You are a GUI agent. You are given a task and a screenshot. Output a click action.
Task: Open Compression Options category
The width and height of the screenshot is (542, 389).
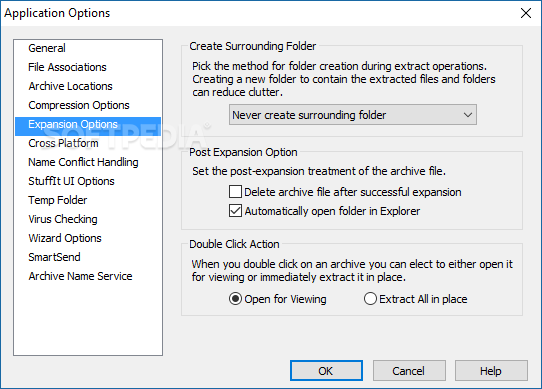pyautogui.click(x=79, y=105)
